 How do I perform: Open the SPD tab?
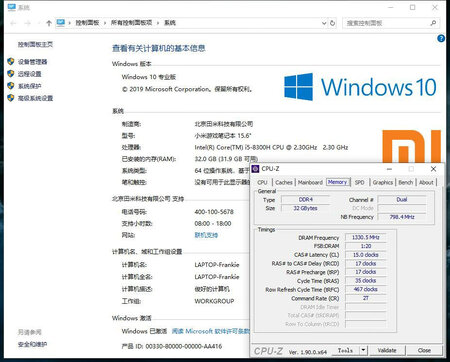[359, 182]
